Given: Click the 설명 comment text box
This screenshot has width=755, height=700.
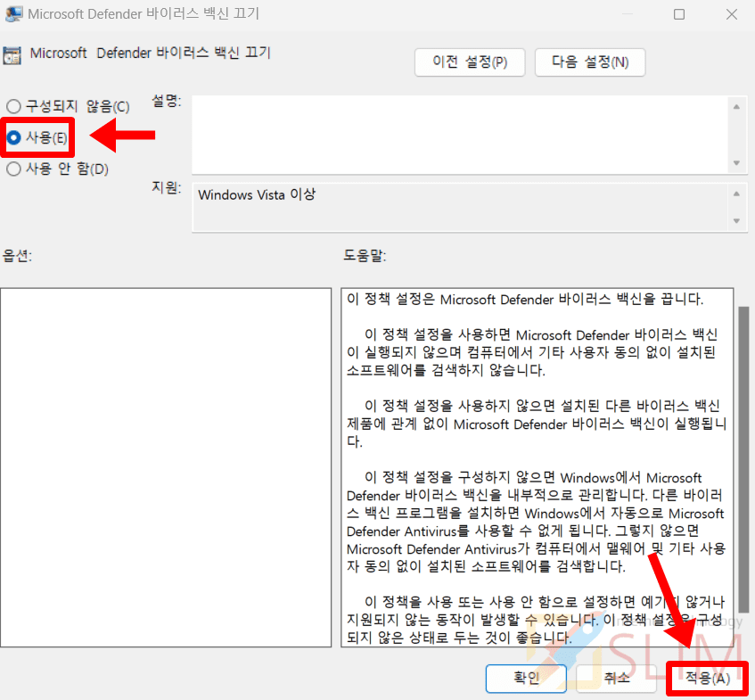Looking at the screenshot, I should (x=460, y=135).
